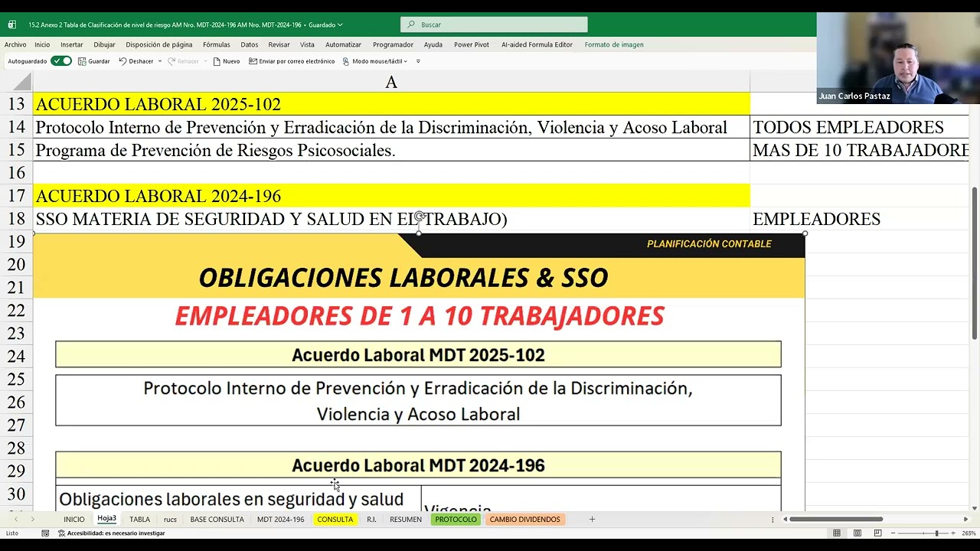Switch to the Inicio ribbon tab
The width and height of the screenshot is (980, 551).
42,44
